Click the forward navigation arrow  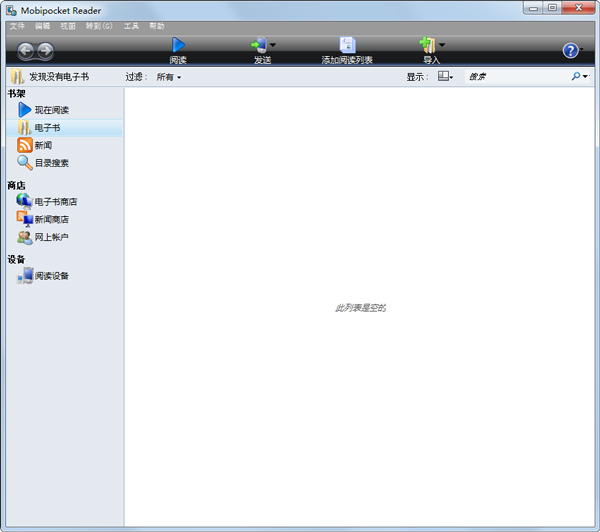coord(45,51)
